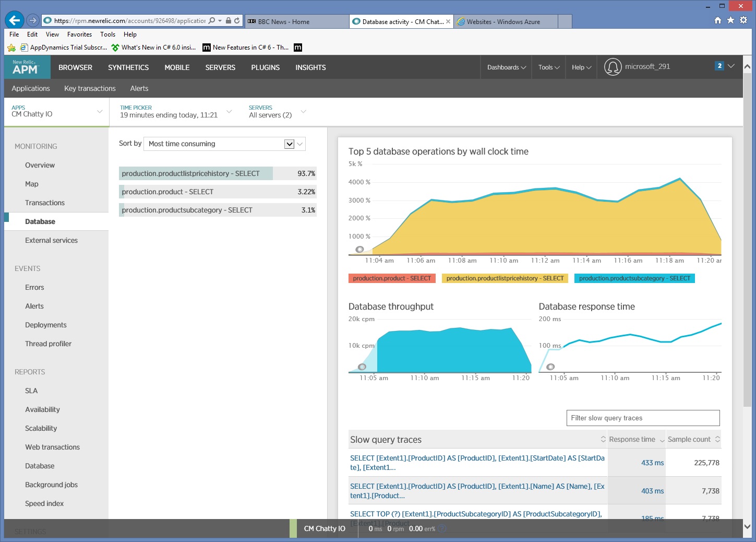The image size is (756, 542).
Task: Click the browser Back arrow button
Action: point(14,20)
